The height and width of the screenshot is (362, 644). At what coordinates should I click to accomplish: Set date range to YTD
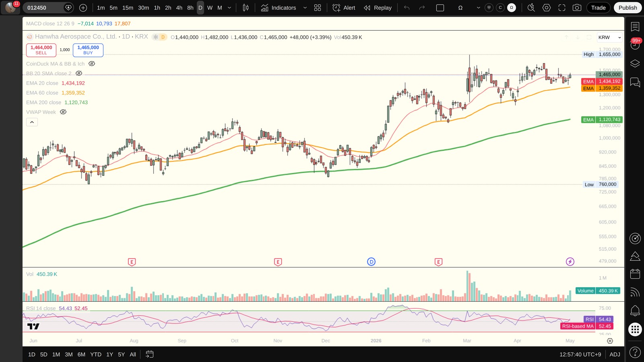click(96, 354)
